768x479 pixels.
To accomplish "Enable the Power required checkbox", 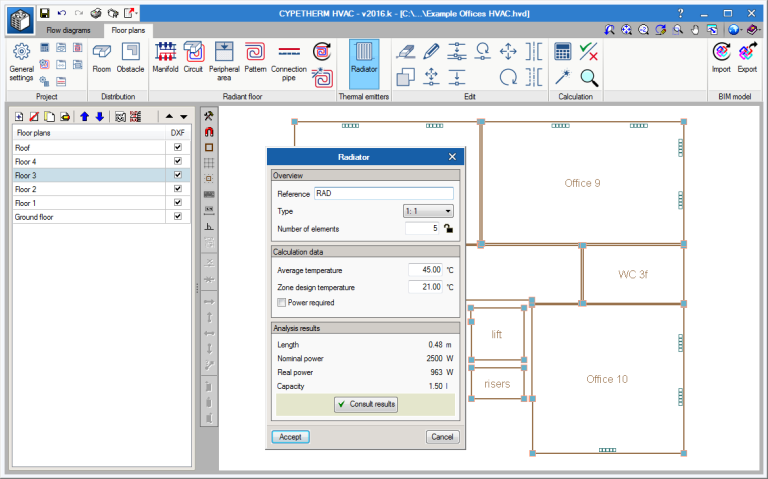I will 281,302.
